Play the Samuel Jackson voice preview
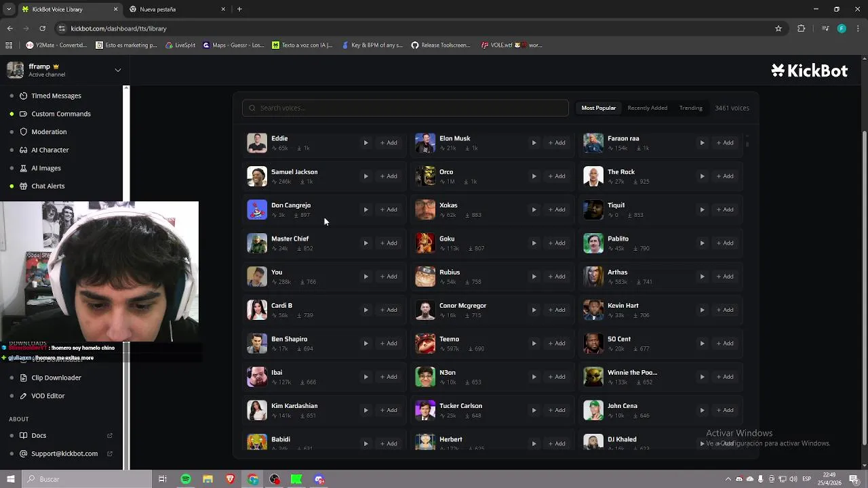Image resolution: width=868 pixels, height=488 pixels. coord(366,176)
